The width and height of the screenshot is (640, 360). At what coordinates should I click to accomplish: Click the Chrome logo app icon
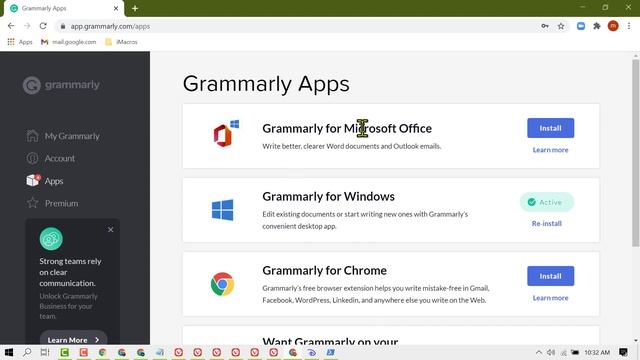[x=222, y=284]
